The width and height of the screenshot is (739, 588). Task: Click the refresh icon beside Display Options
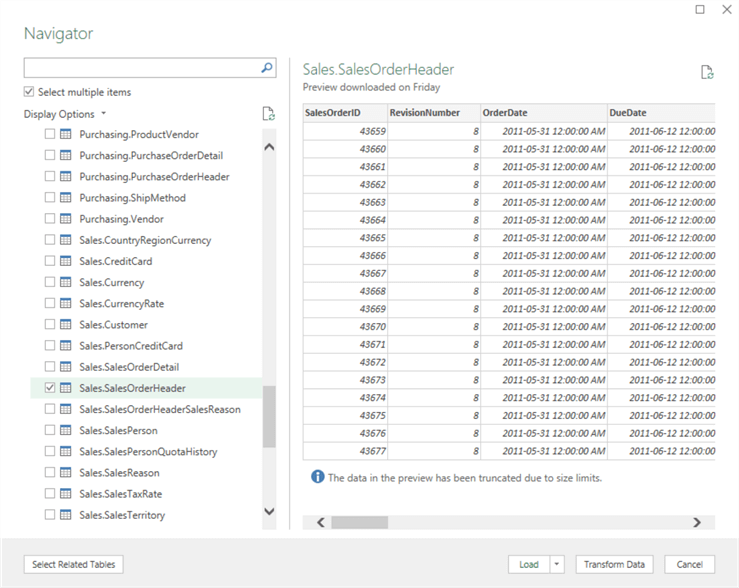267,114
